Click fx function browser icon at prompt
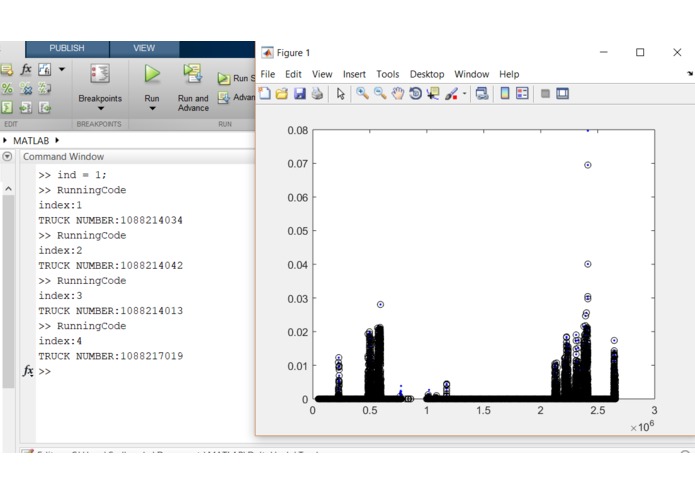Viewport: 695px width, 494px height. pyautogui.click(x=28, y=370)
